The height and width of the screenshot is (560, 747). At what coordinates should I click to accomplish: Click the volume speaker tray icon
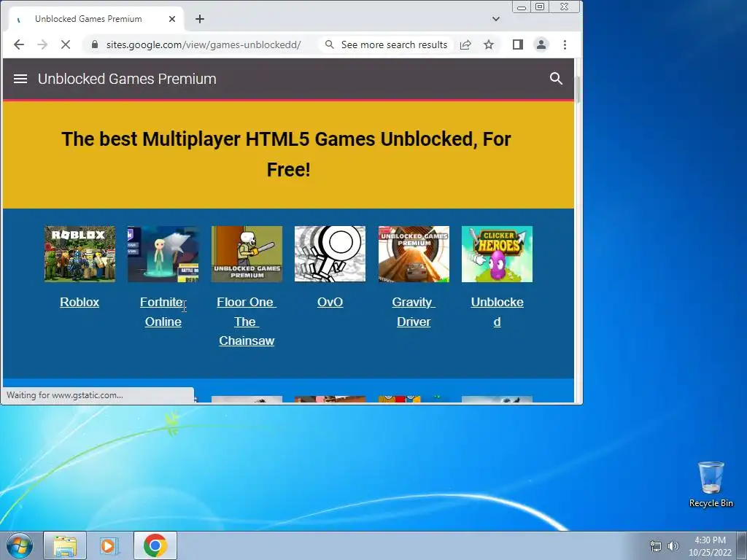click(x=673, y=547)
